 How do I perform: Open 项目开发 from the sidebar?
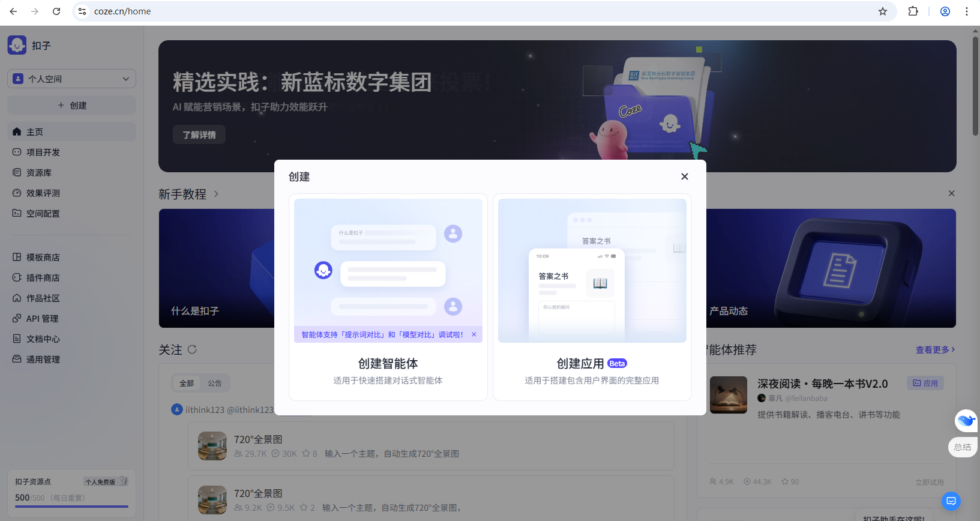[71, 152]
